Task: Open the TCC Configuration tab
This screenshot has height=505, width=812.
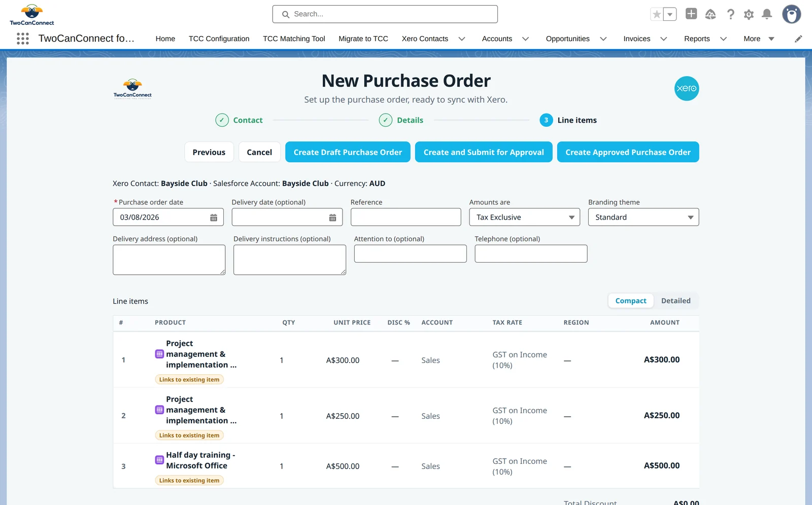Action: click(219, 39)
